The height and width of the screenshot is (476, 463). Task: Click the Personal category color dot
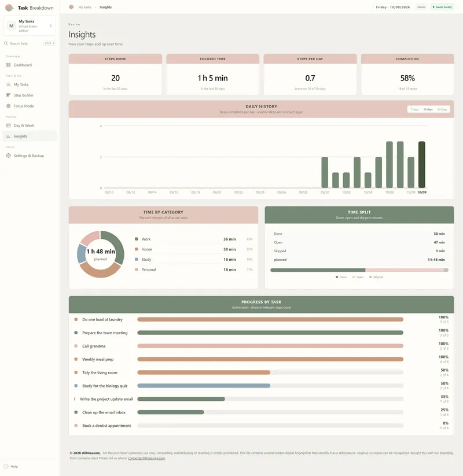tap(137, 270)
